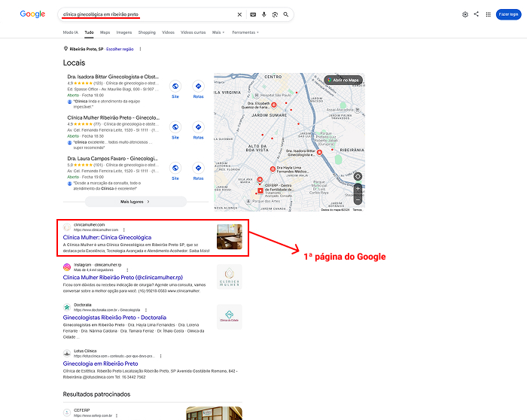Open options dots for clinicamulher.com result
This screenshot has width=527, height=420.
(124, 230)
